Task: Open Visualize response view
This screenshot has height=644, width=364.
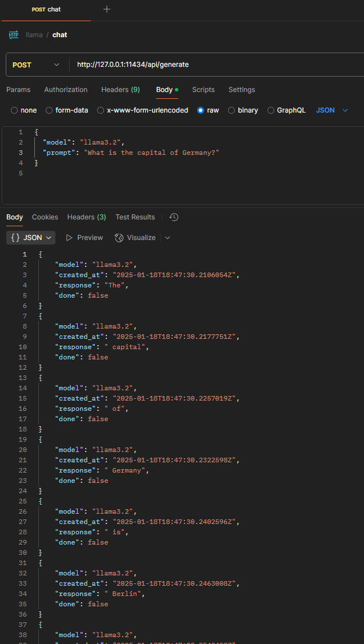Action: [x=135, y=238]
